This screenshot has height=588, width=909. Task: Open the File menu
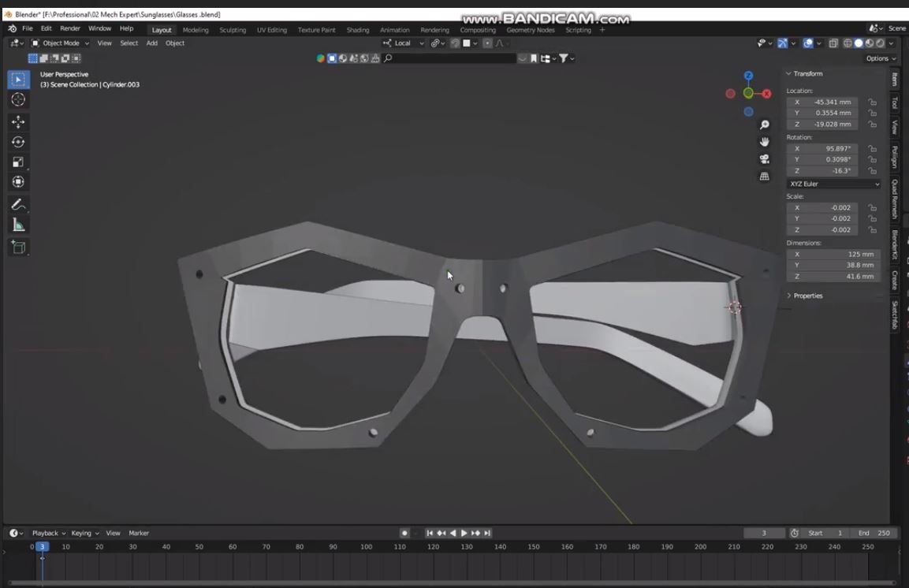(28, 28)
